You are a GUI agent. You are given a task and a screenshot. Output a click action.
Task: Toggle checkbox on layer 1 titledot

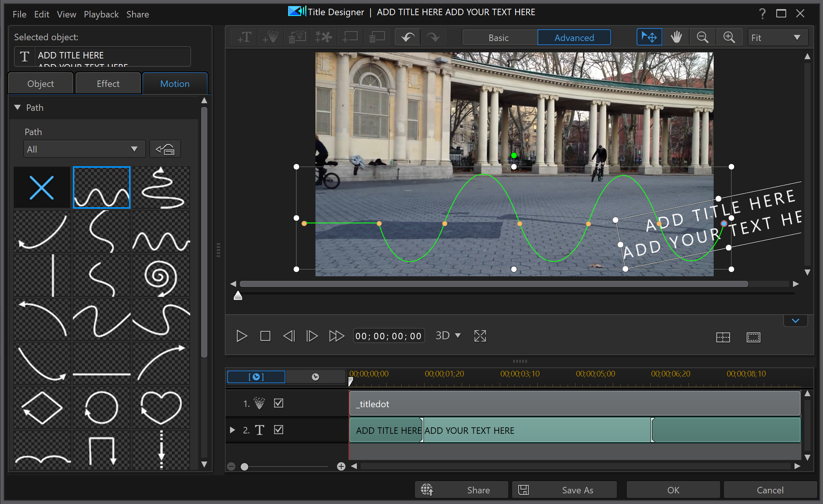click(x=279, y=403)
